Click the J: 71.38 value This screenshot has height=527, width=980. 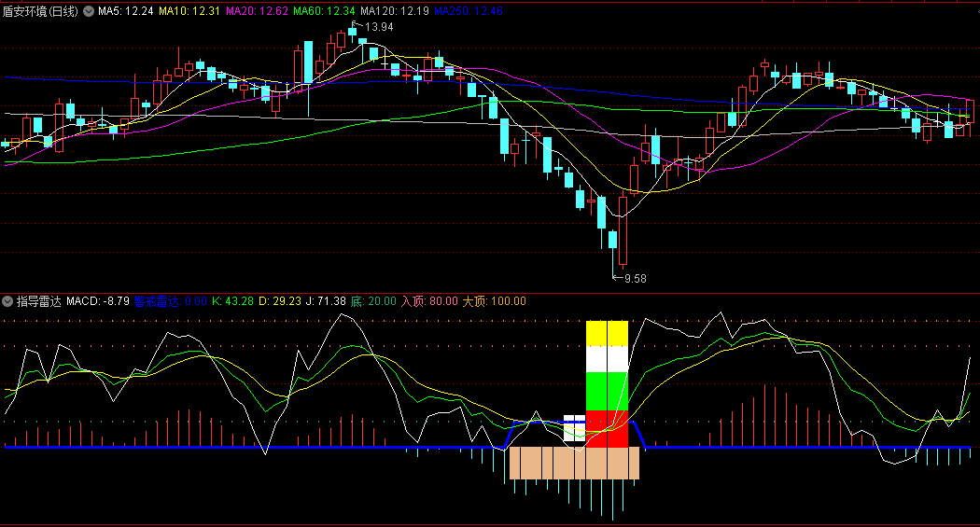pyautogui.click(x=326, y=301)
